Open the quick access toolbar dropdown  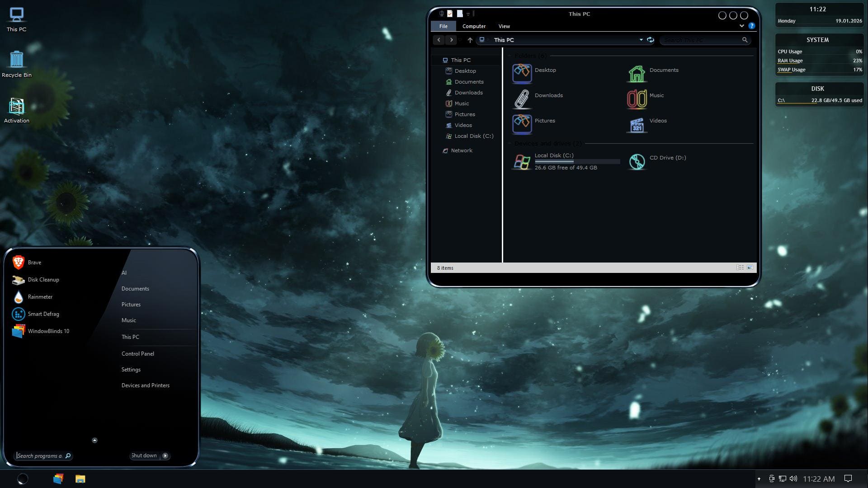[x=468, y=14]
